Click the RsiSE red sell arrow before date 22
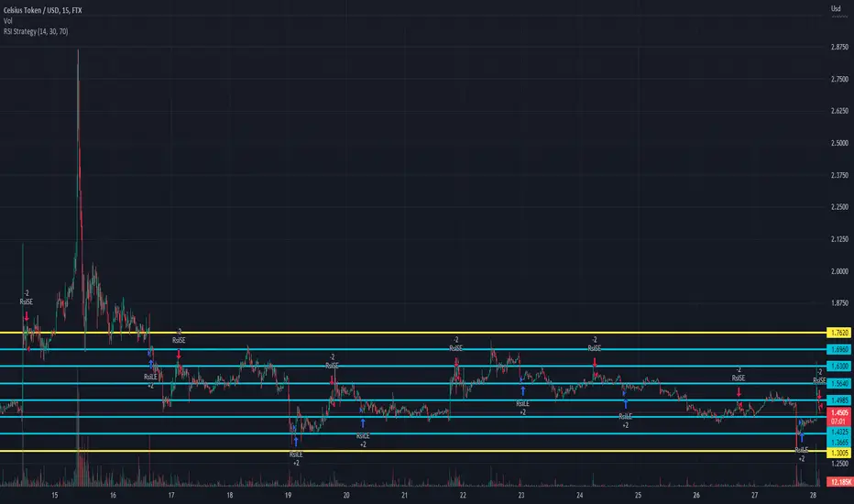The width and height of the screenshot is (854, 504). tap(456, 362)
